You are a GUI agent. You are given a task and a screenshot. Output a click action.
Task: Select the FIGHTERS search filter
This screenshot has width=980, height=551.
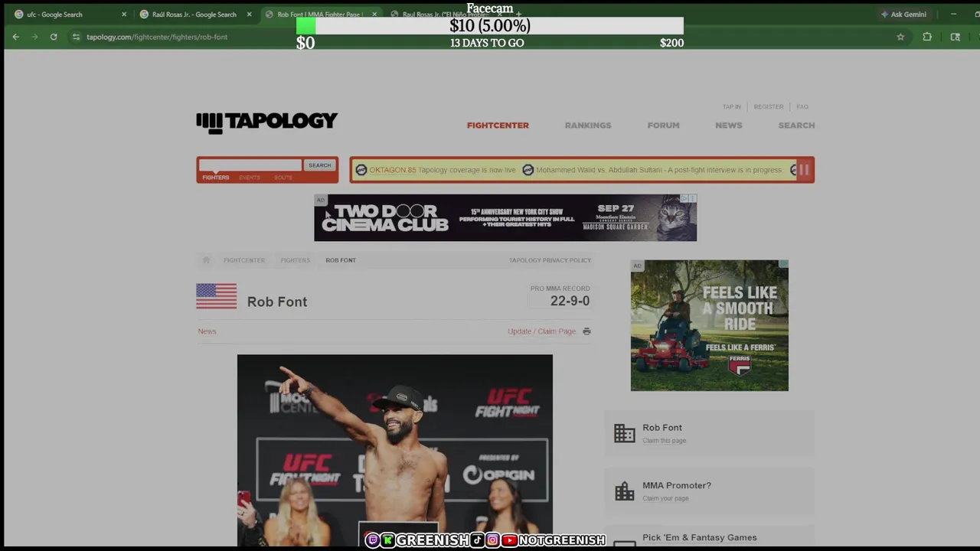point(215,178)
